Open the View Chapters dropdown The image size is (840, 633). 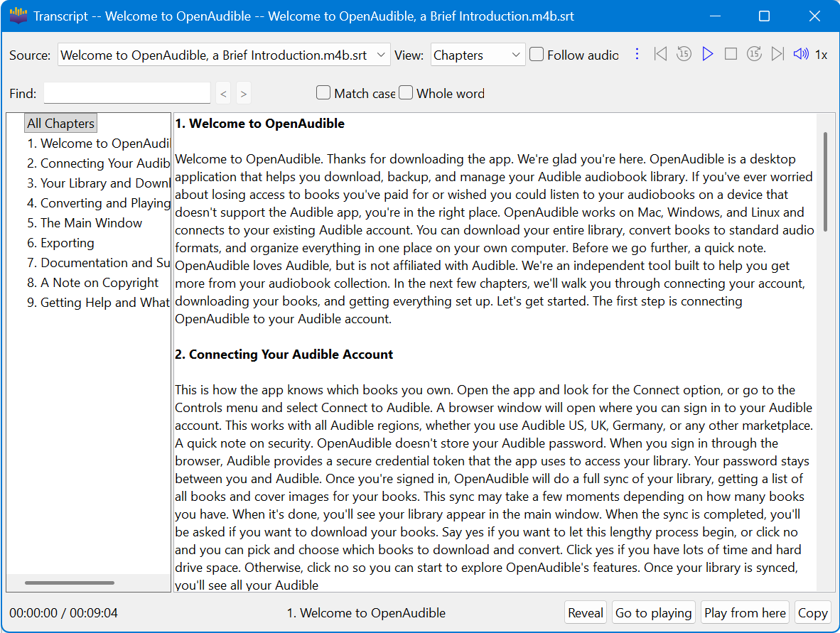click(478, 55)
